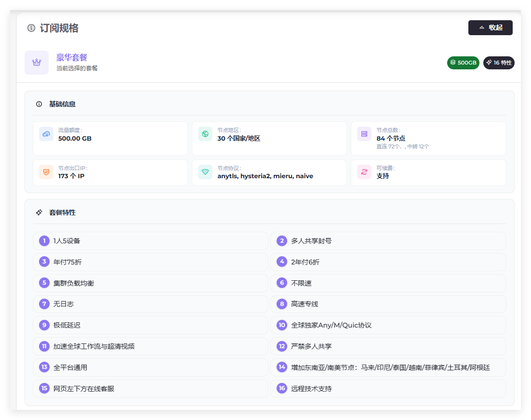
Task: Select feature 全球独家Any/M/Quic协议
Action: (x=388, y=325)
